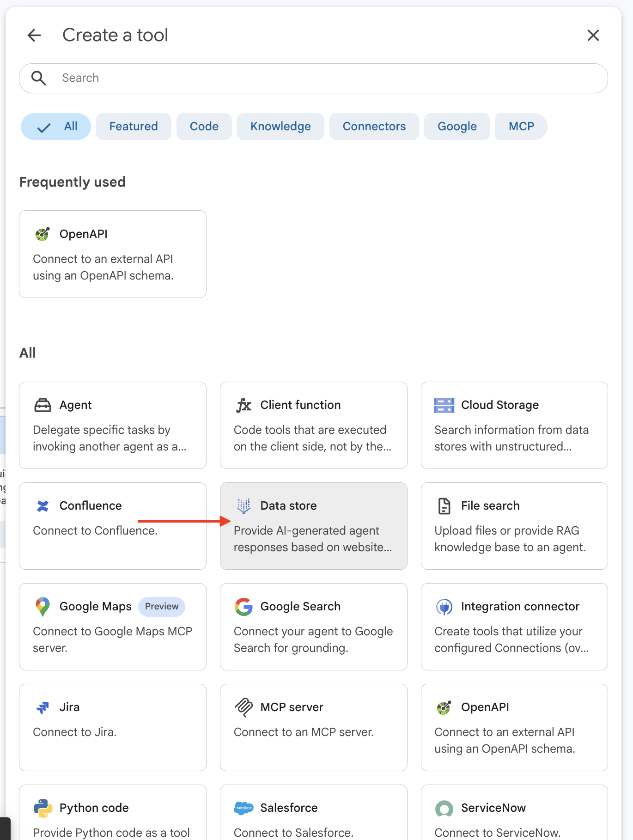Click the Google Search card title

(x=300, y=607)
